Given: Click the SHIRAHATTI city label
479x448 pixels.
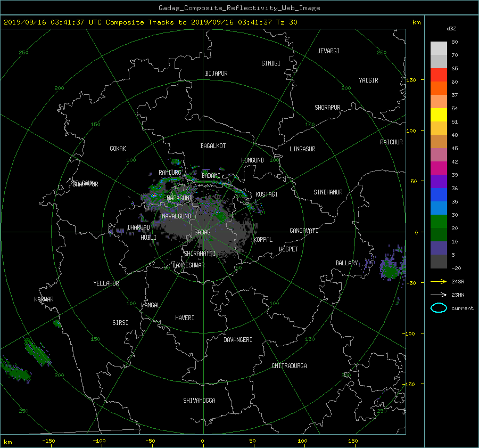Looking at the screenshot, I should 200,254.
